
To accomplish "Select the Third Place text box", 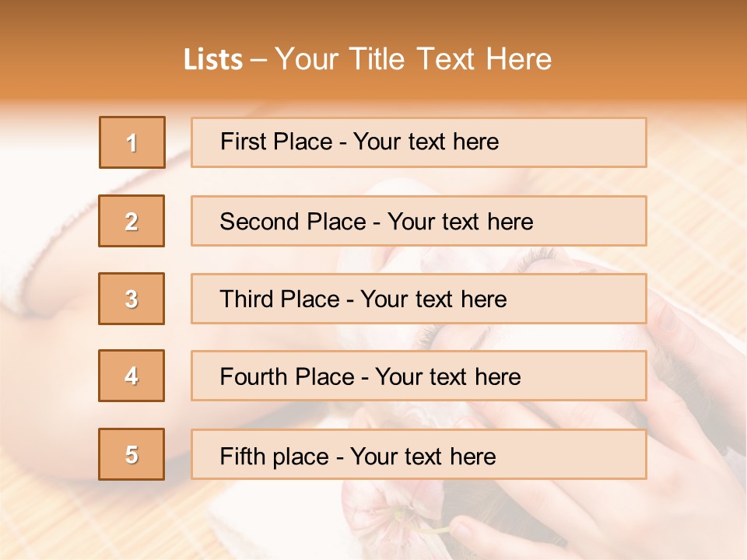I will 419,299.
